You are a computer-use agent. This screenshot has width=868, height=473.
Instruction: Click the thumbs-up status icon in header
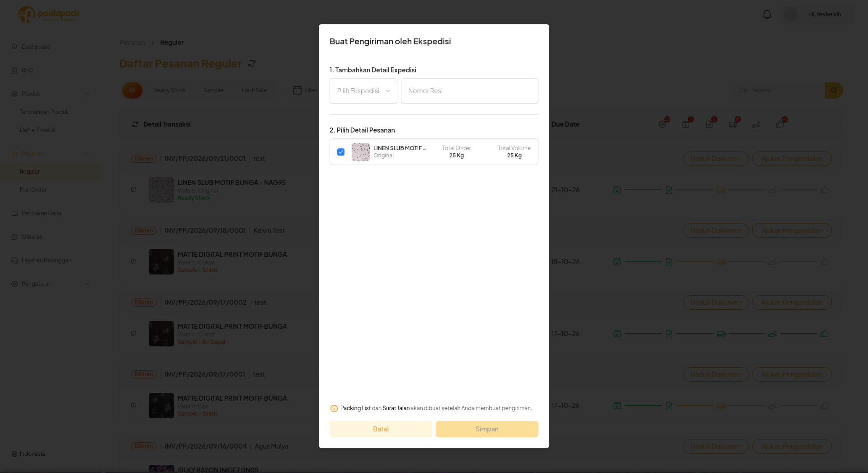point(780,124)
